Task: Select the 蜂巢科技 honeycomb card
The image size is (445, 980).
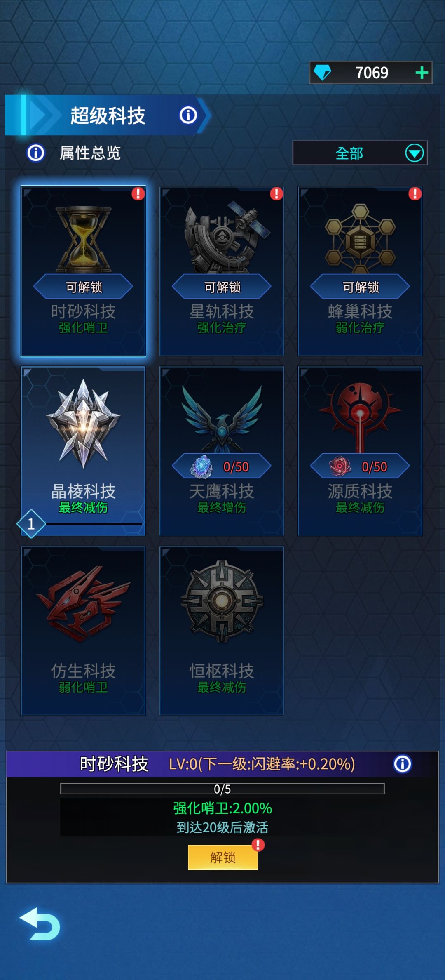Action: click(x=360, y=271)
